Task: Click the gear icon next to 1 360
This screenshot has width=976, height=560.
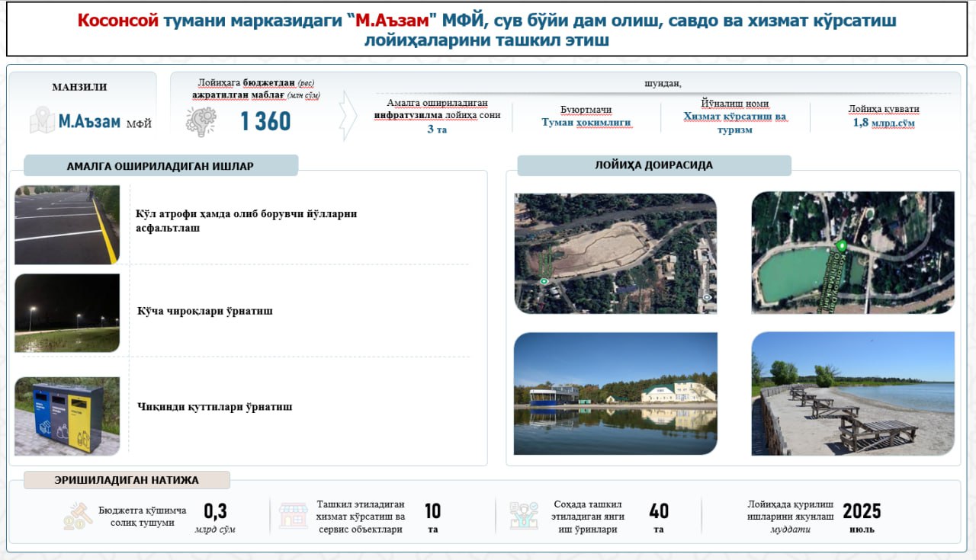Action: tap(201, 122)
